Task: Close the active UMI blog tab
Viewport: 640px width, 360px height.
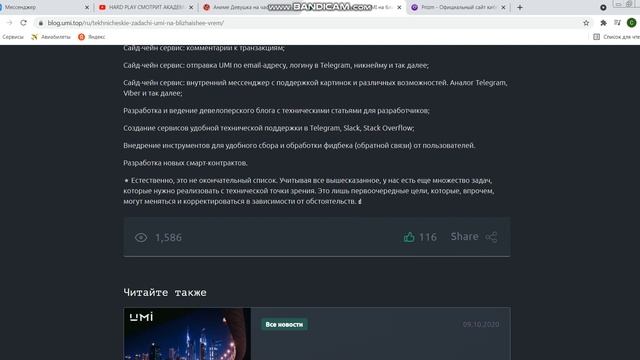Action: pos(399,7)
